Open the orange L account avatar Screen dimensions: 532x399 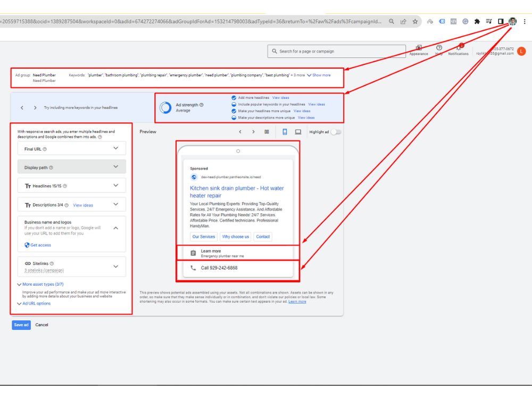[521, 51]
